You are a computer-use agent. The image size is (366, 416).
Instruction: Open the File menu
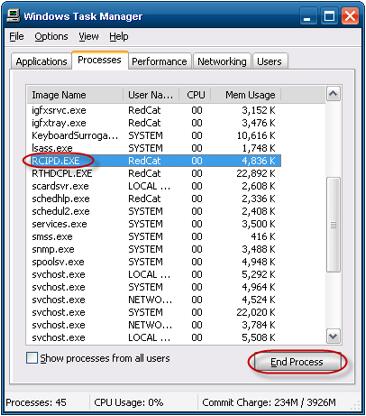click(x=17, y=36)
